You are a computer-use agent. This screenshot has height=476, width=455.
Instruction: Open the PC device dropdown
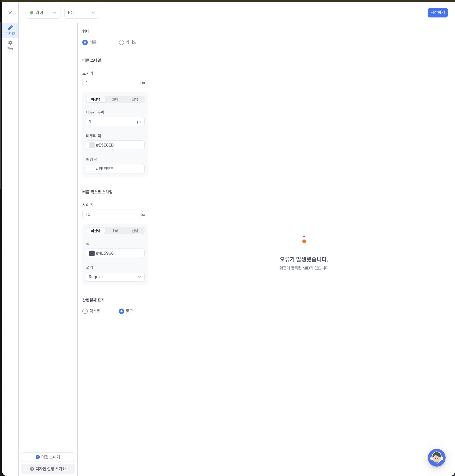click(81, 13)
